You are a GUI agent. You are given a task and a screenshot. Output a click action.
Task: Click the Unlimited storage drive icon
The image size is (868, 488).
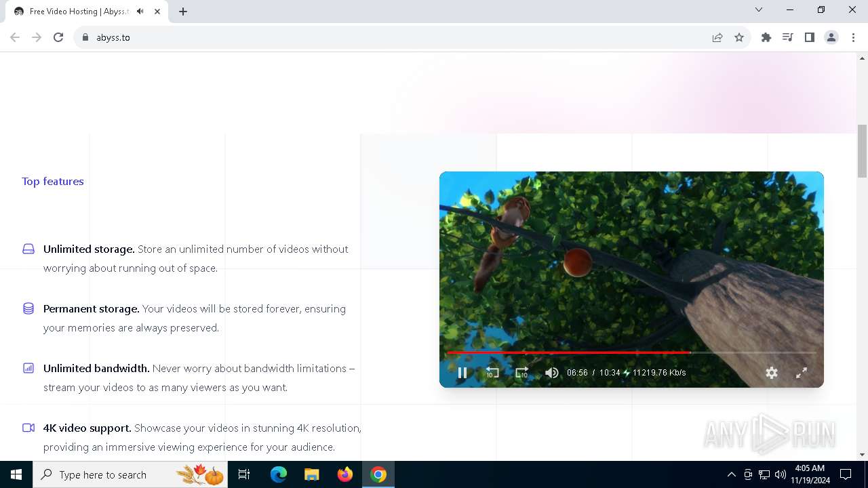(28, 249)
